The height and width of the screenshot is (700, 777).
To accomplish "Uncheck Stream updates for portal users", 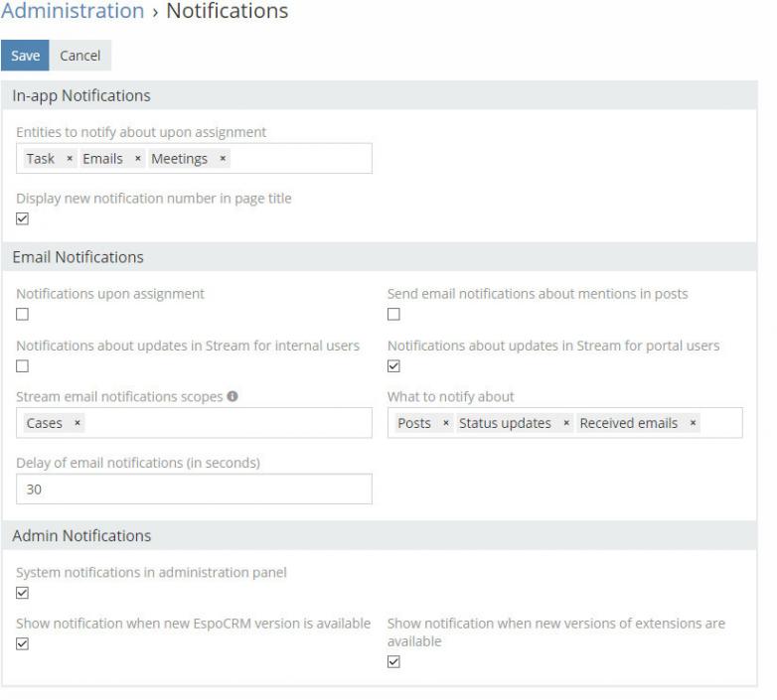I will tap(393, 366).
